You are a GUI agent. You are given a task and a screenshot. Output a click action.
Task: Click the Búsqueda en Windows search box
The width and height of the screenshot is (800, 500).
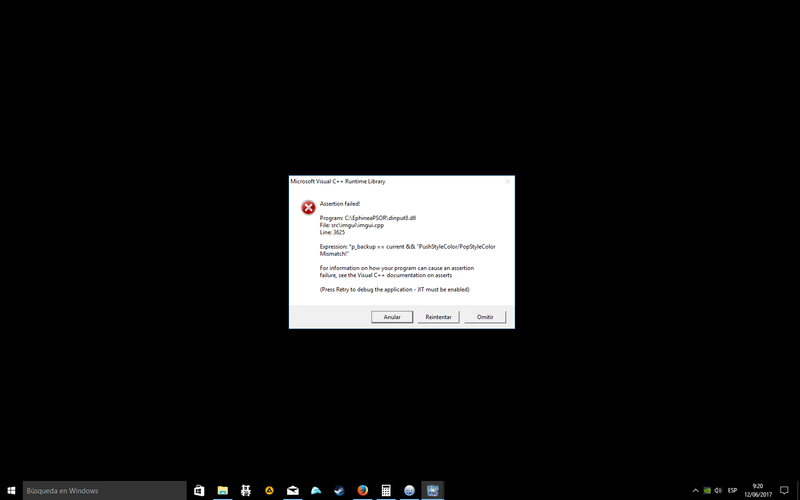click(x=105, y=491)
